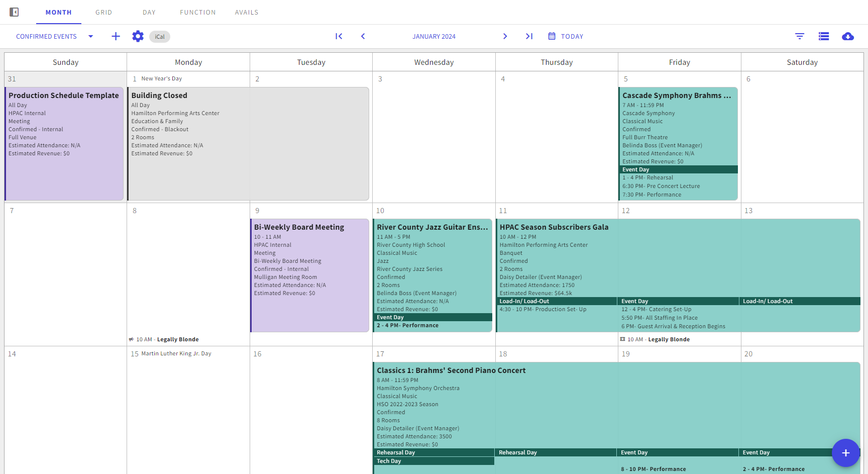Open Bi-Weekly Board Meeting event
Viewport: 868px width, 474px height.
pos(310,275)
